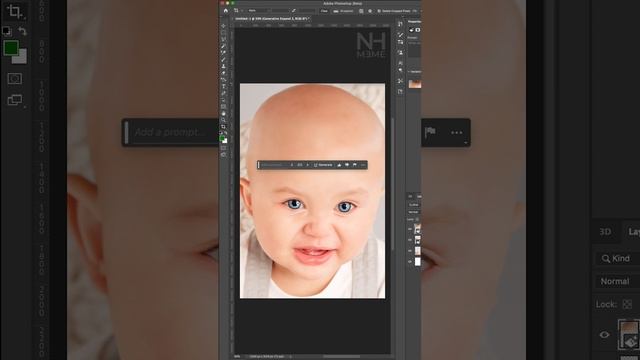
Task: Toggle large Quick Mask icon in enlarged background
Action: click(x=15, y=78)
